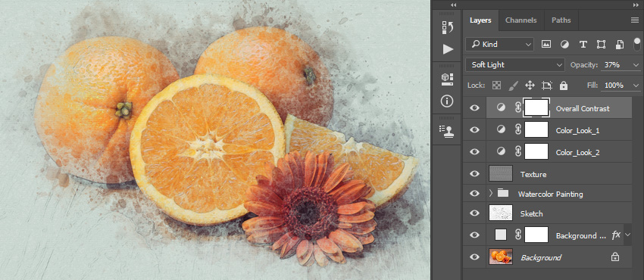Hide the Background color fill layer
Viewport: 644px width, 280px height.
474,235
